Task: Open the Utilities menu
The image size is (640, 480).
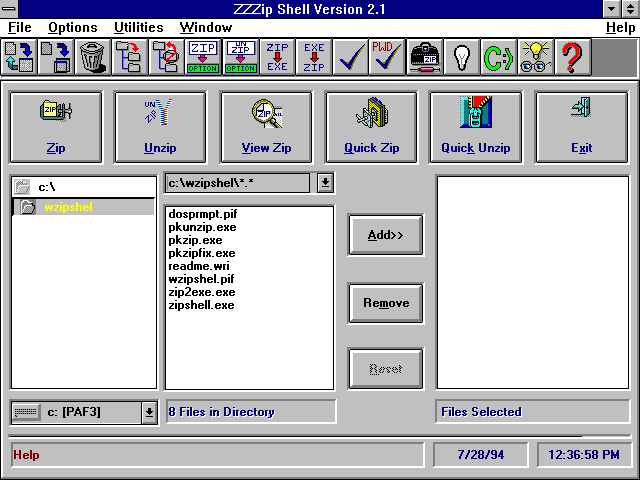Action: pos(139,28)
